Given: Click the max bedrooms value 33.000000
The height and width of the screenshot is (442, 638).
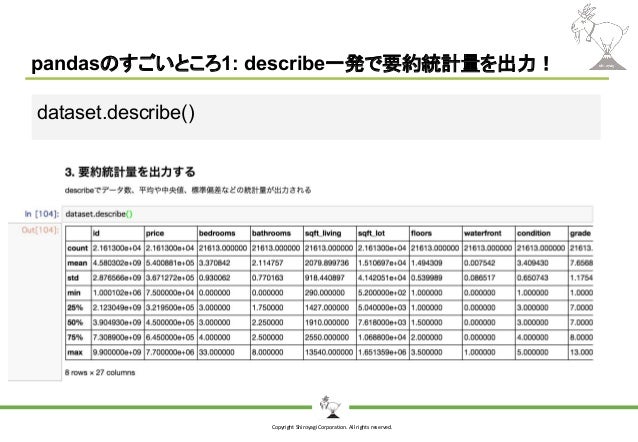Looking at the screenshot, I should point(216,352).
